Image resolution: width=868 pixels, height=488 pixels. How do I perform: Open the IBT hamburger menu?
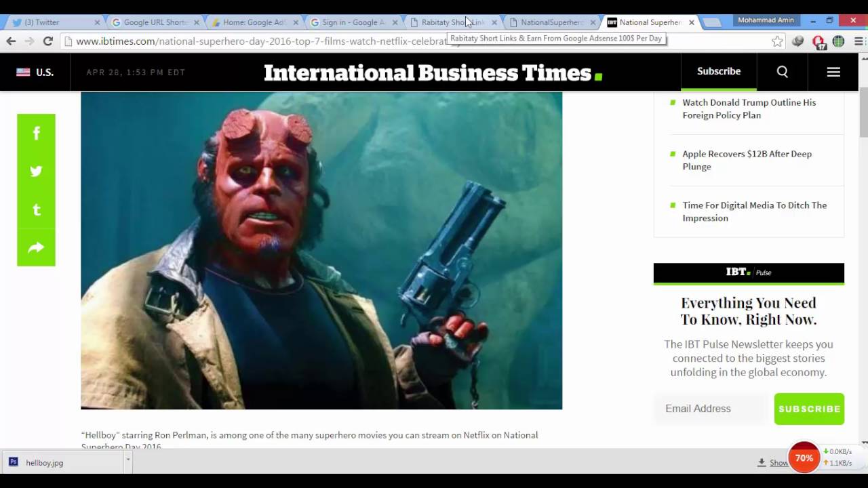833,72
